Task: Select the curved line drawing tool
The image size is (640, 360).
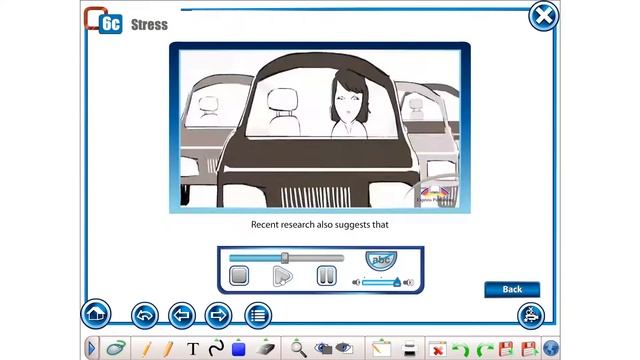Action: tap(216, 348)
